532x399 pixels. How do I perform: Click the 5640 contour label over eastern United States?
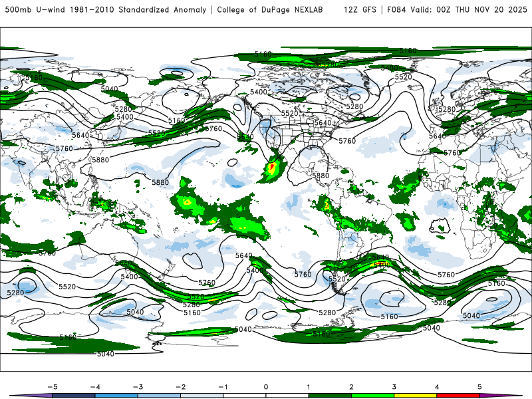point(323,123)
